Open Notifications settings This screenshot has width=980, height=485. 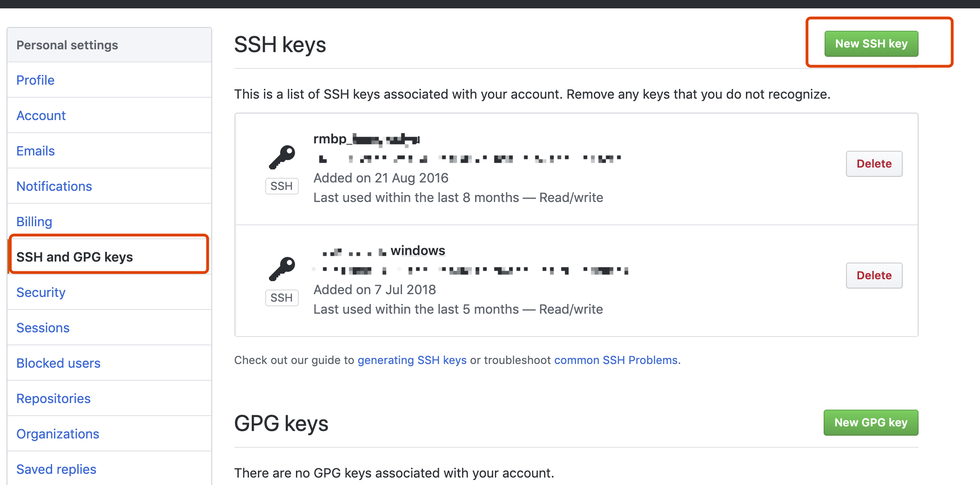(x=54, y=186)
